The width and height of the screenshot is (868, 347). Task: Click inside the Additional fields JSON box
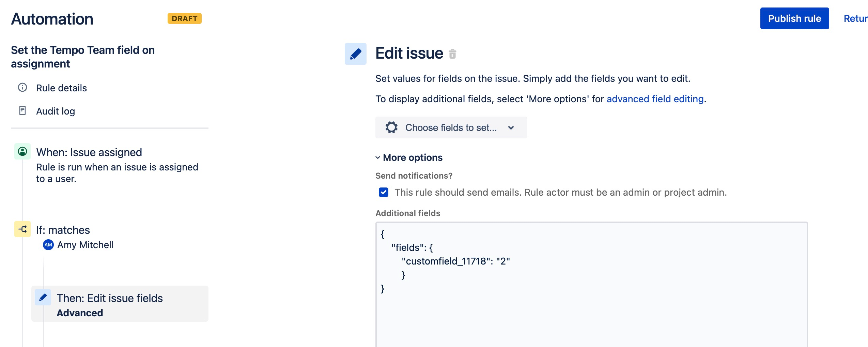(591, 307)
